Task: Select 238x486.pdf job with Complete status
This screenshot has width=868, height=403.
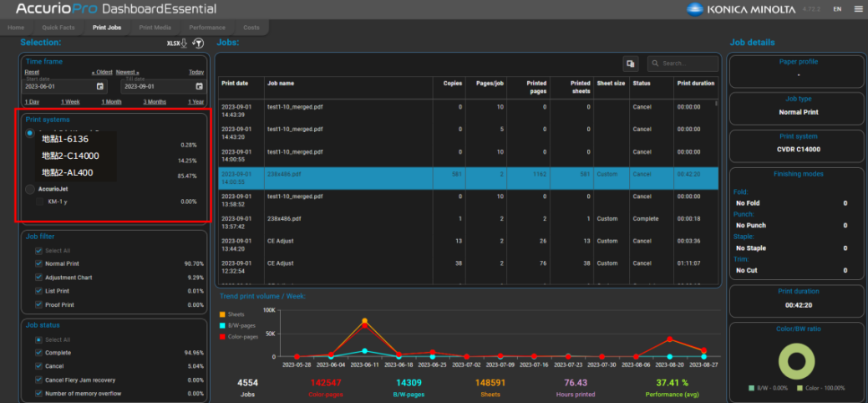Action: coord(467,223)
